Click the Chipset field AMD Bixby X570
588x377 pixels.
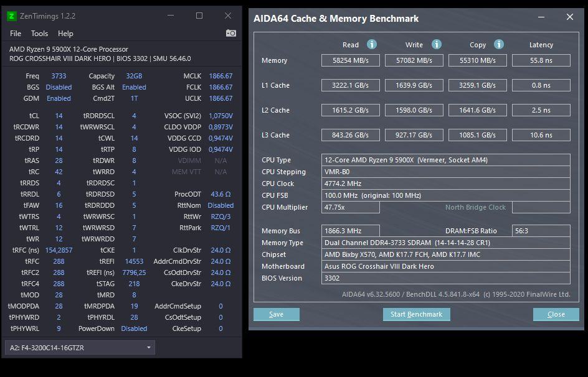[446, 254]
